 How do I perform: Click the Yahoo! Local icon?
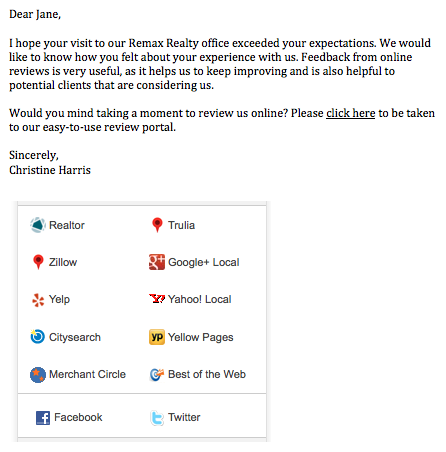[x=157, y=299]
